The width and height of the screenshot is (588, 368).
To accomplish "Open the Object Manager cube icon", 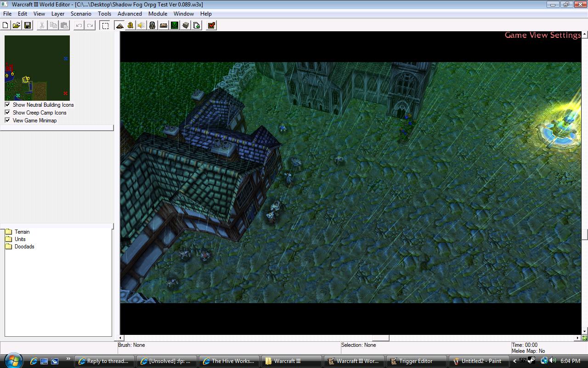I will (186, 25).
